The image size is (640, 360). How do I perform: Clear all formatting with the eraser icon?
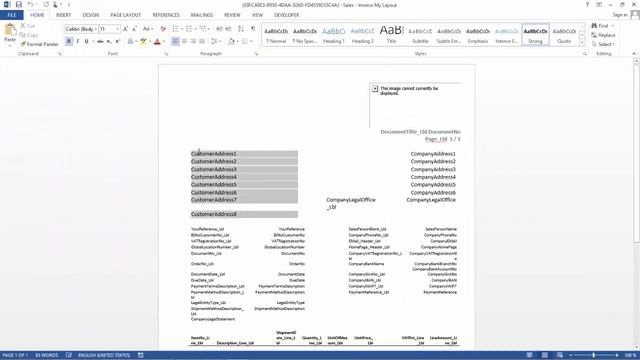(163, 29)
